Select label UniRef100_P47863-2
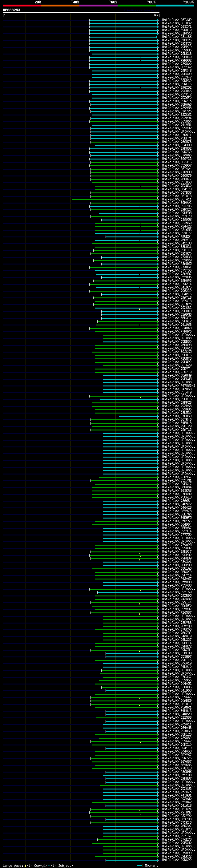Image resolution: width=197 pixels, height=868 pixels. (x=179, y=386)
